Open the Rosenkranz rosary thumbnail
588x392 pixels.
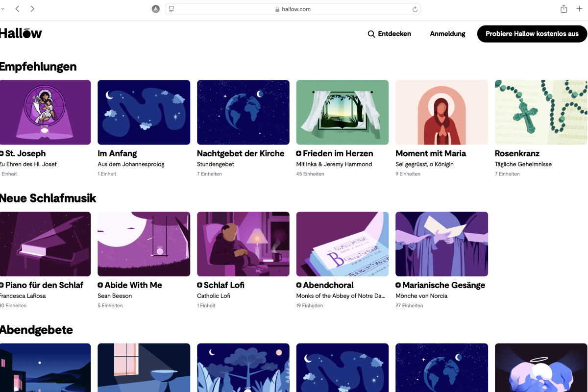tap(541, 112)
